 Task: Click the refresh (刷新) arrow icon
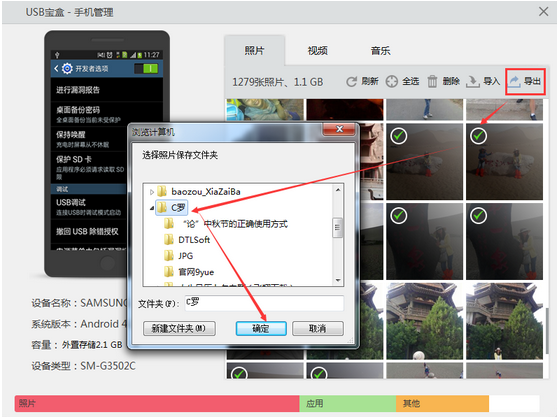coord(351,82)
